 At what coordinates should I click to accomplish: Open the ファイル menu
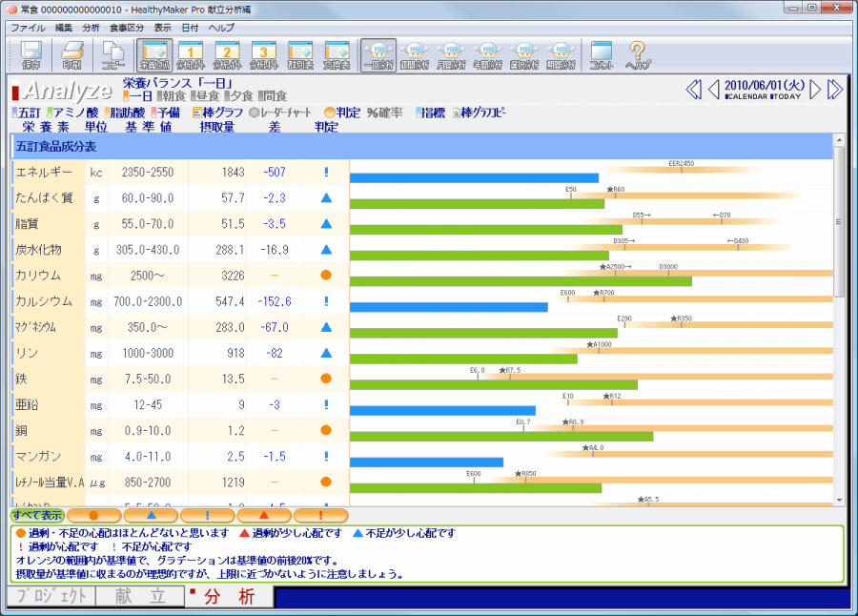[28, 28]
